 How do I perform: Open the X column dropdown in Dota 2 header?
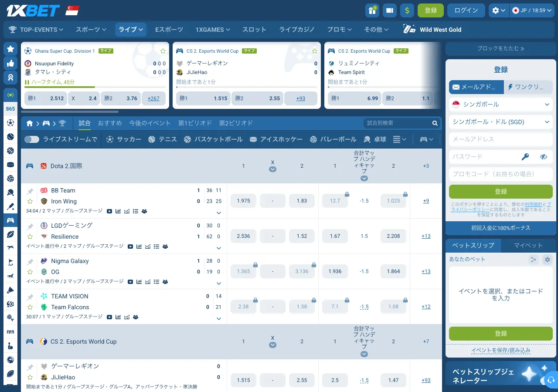pyautogui.click(x=272, y=169)
